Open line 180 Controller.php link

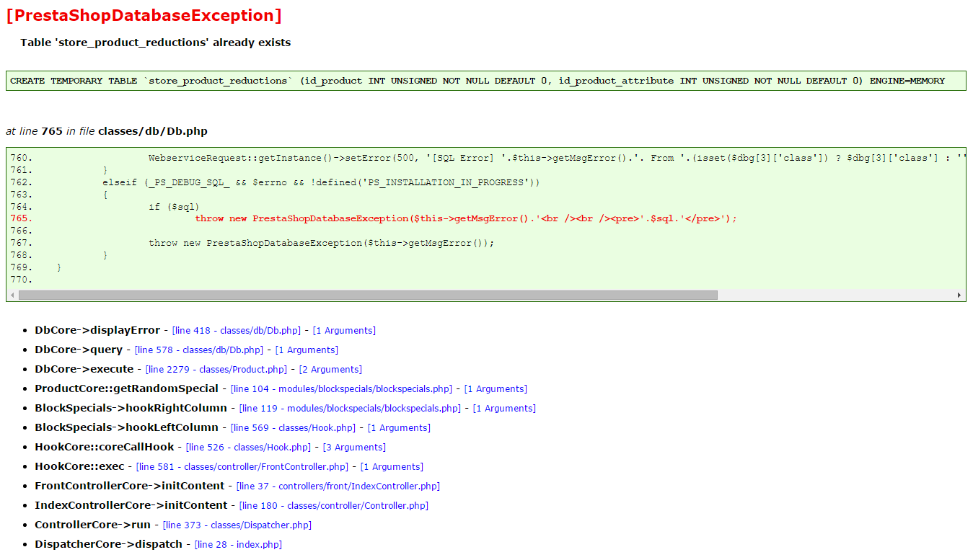(334, 506)
